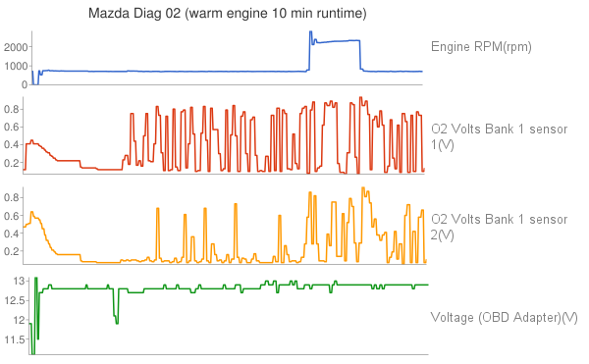Click the 0.6 tick on sensor 2 axis
This screenshot has height=364, width=589.
pyautogui.click(x=12, y=216)
